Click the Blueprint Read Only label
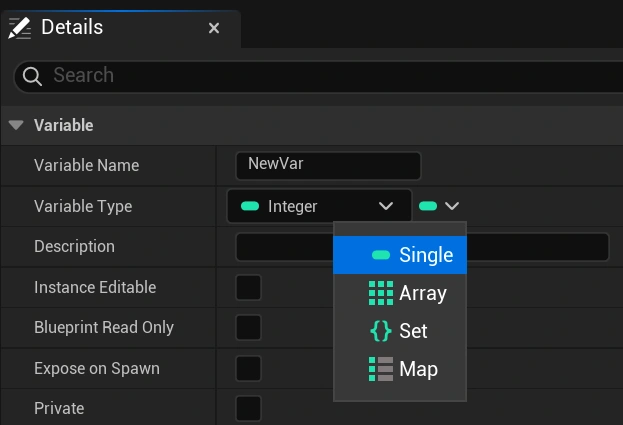The height and width of the screenshot is (425, 623). 104,328
